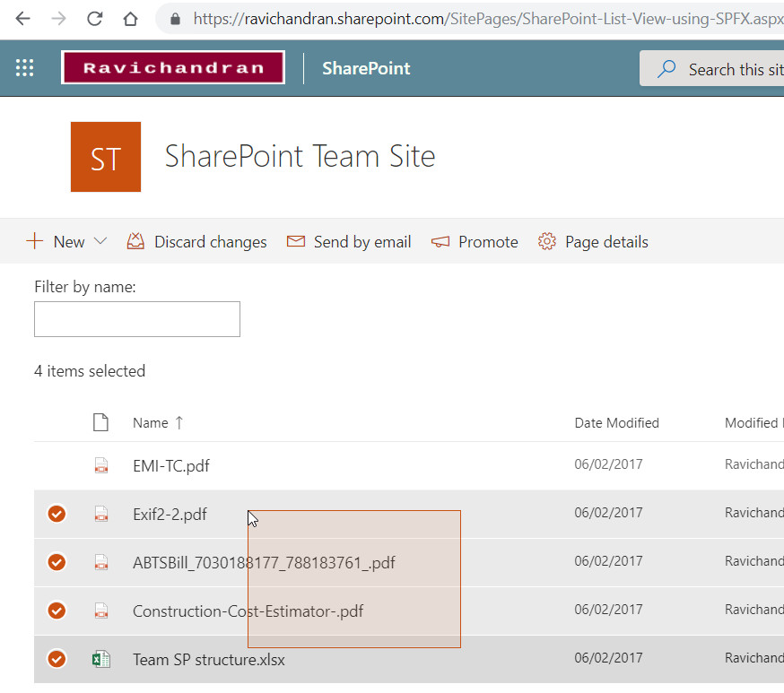Deselect the ABTSBill PDF row checkbox
The width and height of the screenshot is (784, 693).
[x=57, y=562]
